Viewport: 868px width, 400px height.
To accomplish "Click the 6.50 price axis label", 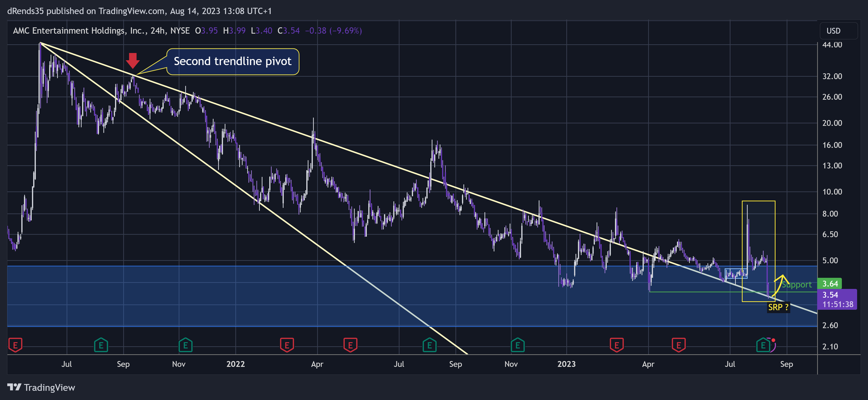I will [830, 234].
